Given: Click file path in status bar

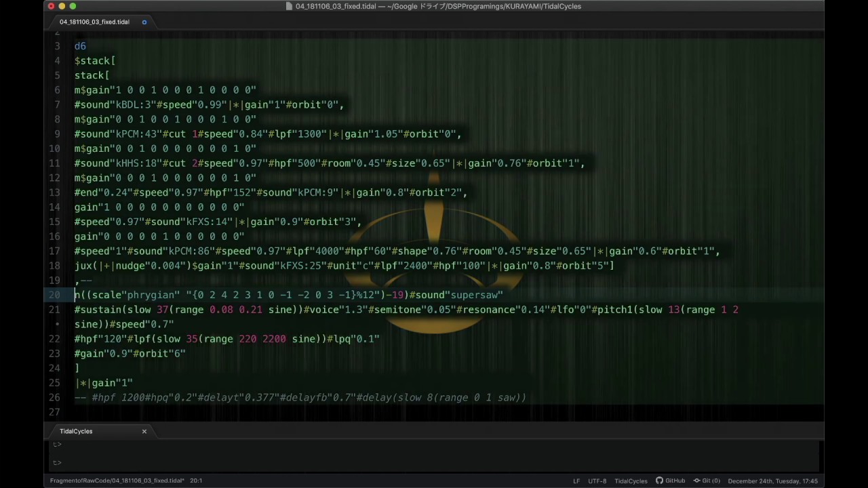Looking at the screenshot, I should click(x=117, y=481).
